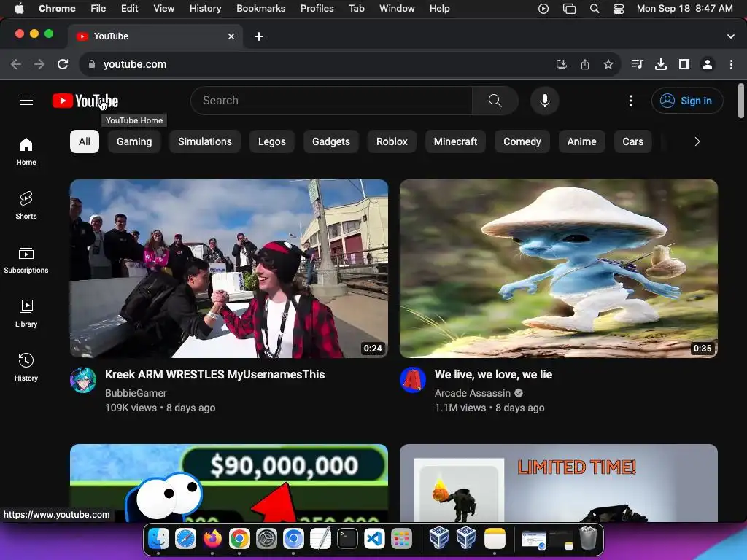Play the blue mushroom cat thumbnail
This screenshot has width=747, height=560.
pyautogui.click(x=559, y=268)
